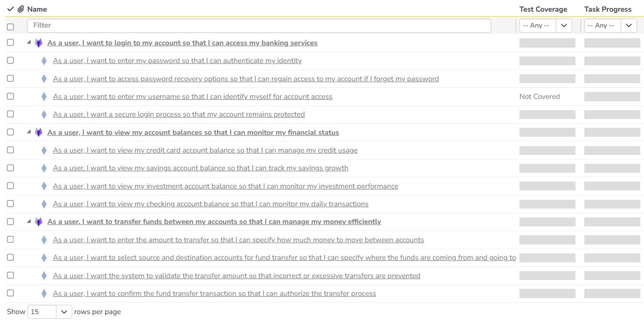Click the icon beside the enter password story
The height and width of the screenshot is (322, 644).
(x=44, y=61)
